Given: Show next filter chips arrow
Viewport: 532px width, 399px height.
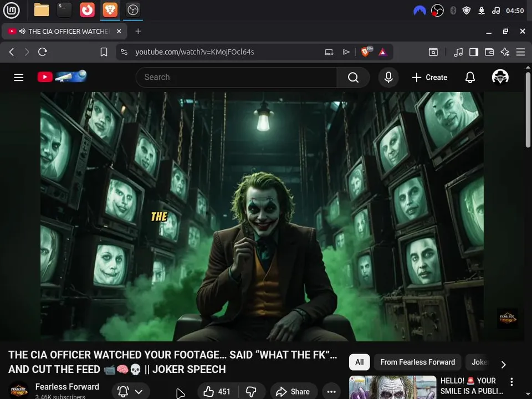Looking at the screenshot, I should [x=504, y=365].
